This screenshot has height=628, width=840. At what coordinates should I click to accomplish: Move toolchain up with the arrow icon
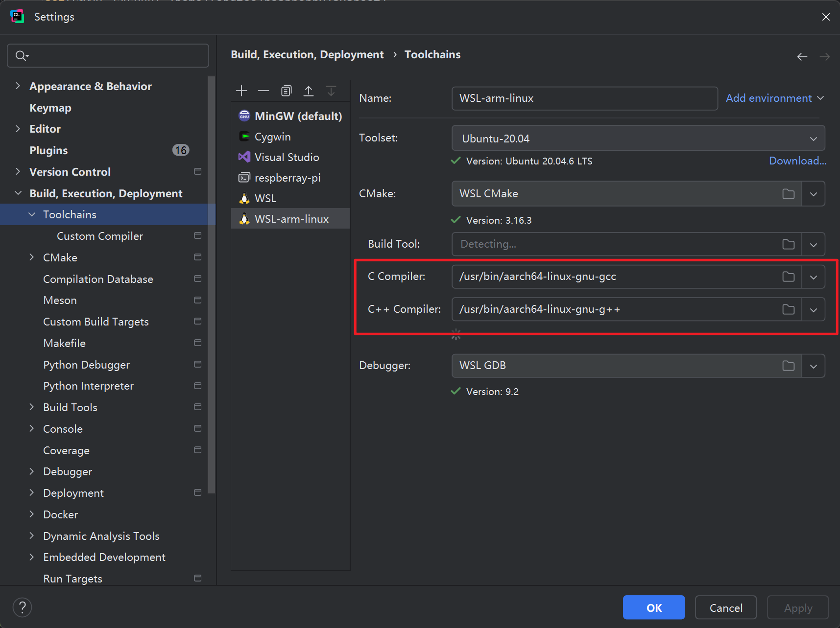[x=309, y=91]
